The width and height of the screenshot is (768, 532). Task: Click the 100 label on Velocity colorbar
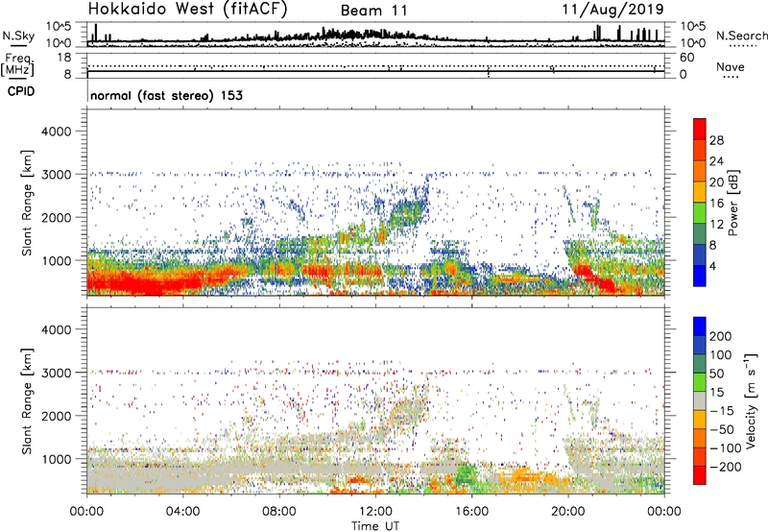pyautogui.click(x=721, y=355)
